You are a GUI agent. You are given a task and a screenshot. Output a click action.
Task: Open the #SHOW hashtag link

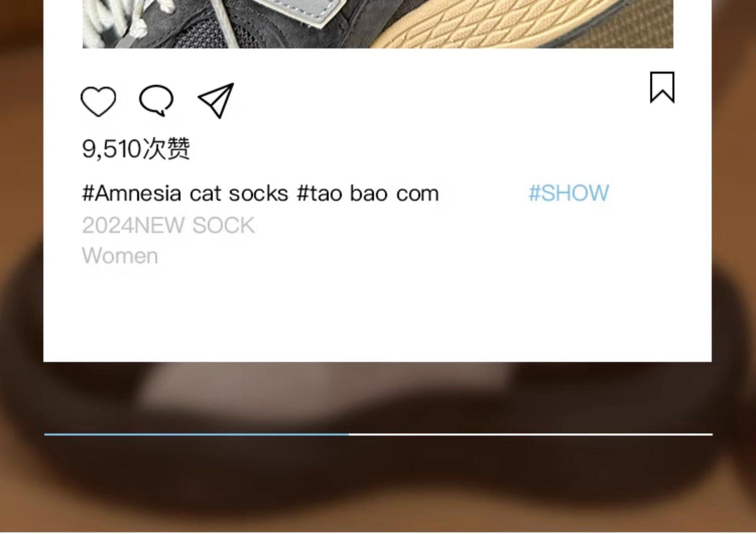(x=569, y=193)
